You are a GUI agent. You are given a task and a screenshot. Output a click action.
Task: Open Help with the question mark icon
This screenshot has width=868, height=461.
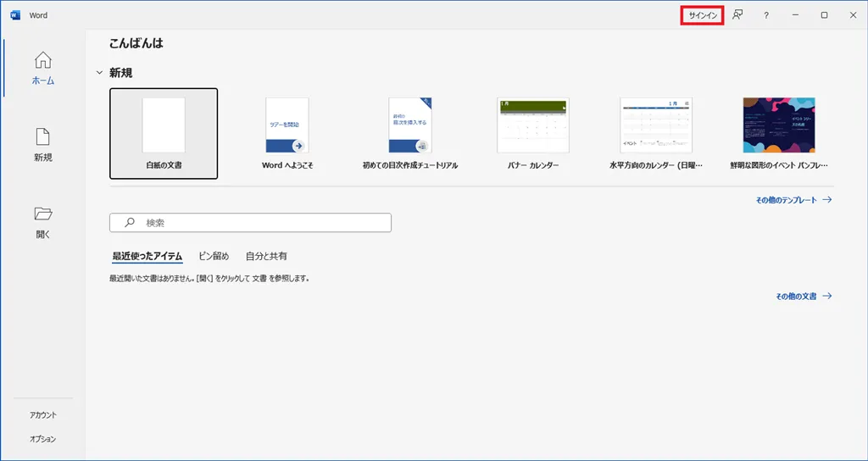(766, 15)
